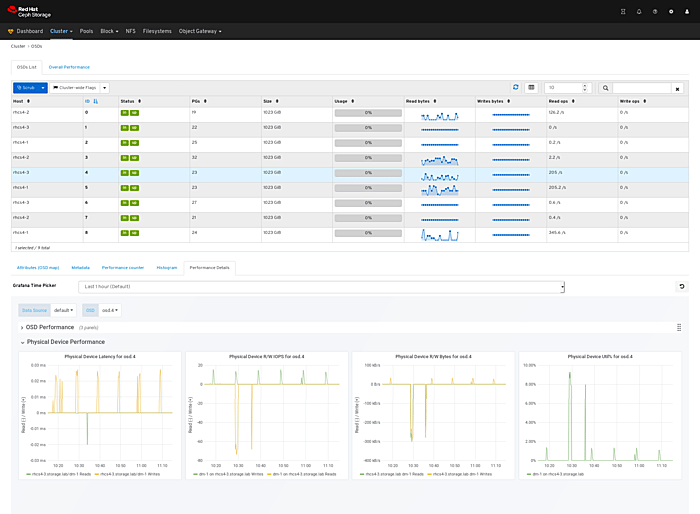Toggle table columns visibility icon

pos(532,88)
